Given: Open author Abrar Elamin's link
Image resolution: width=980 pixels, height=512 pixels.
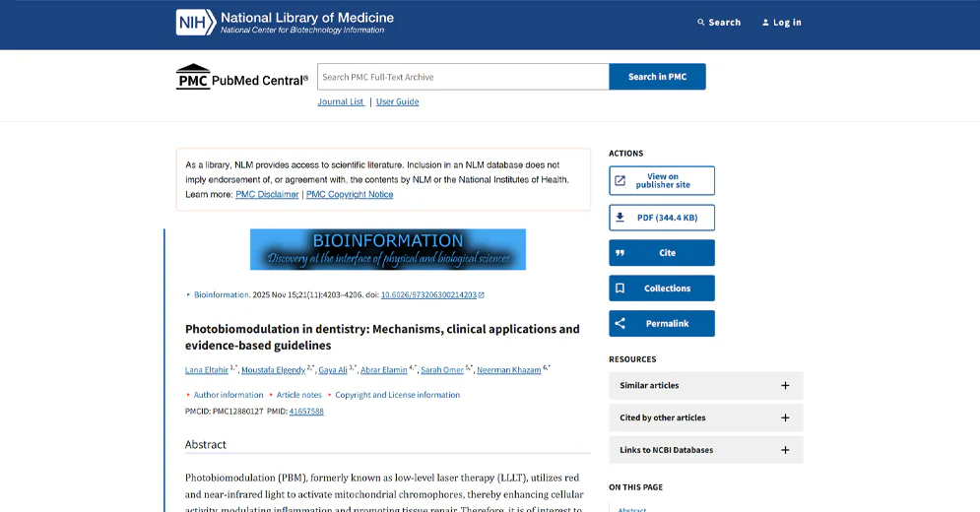Looking at the screenshot, I should click(x=384, y=370).
